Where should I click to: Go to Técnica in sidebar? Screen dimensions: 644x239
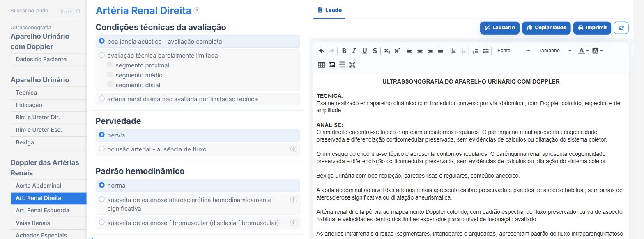coord(48,93)
